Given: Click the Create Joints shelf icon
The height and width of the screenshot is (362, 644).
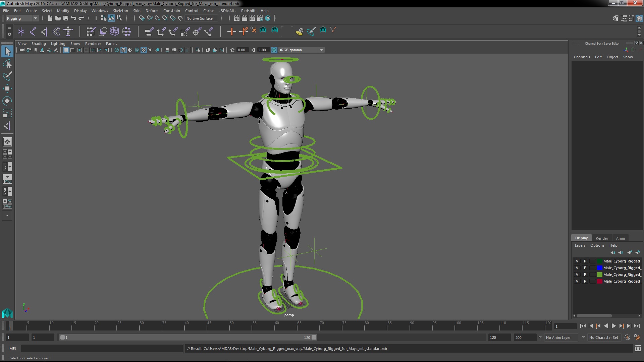Looking at the screenshot, I should pyautogui.click(x=33, y=32).
